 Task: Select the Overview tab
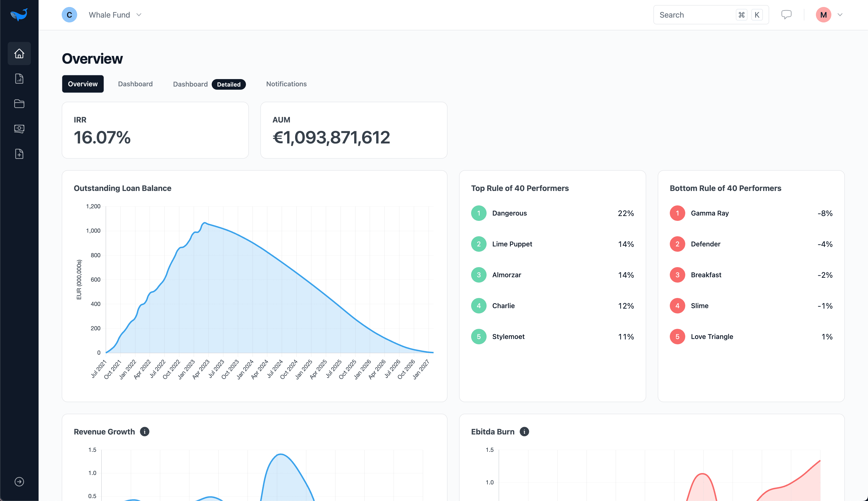(83, 83)
